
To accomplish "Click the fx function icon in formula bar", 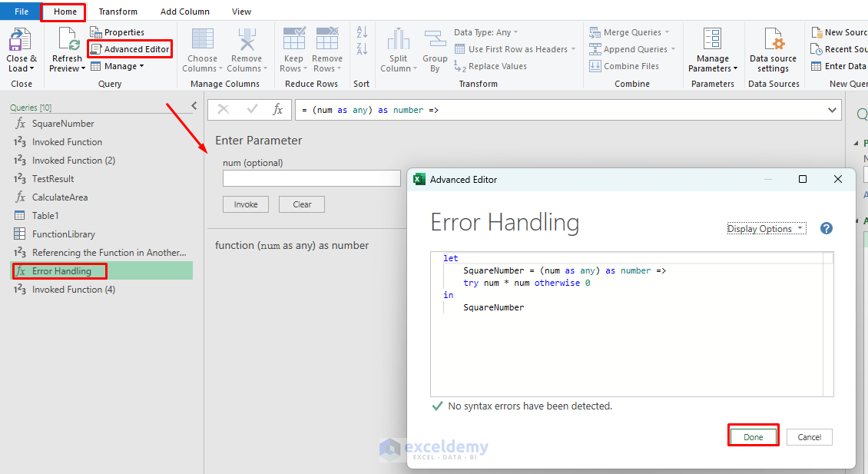I will (x=278, y=109).
